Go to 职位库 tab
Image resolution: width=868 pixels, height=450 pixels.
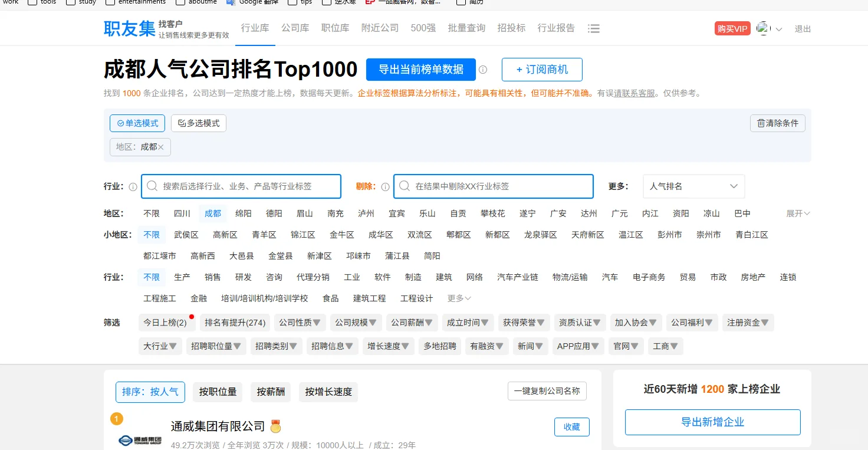(336, 28)
